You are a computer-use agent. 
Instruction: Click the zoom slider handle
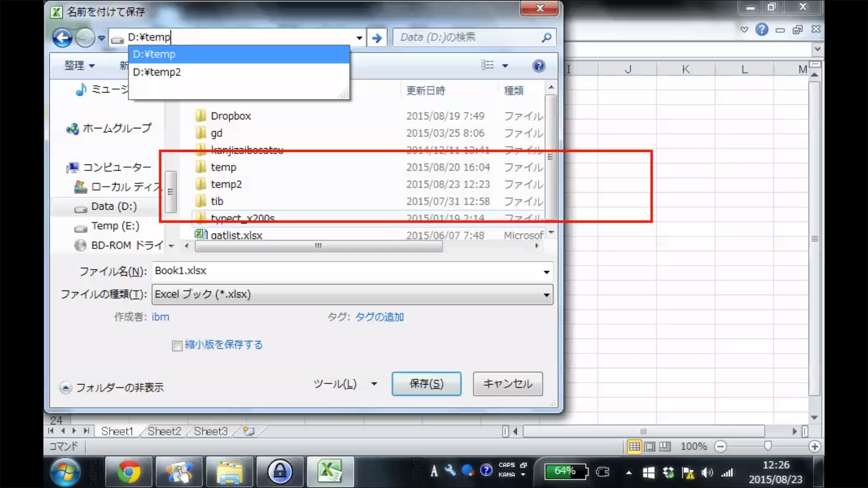point(767,446)
